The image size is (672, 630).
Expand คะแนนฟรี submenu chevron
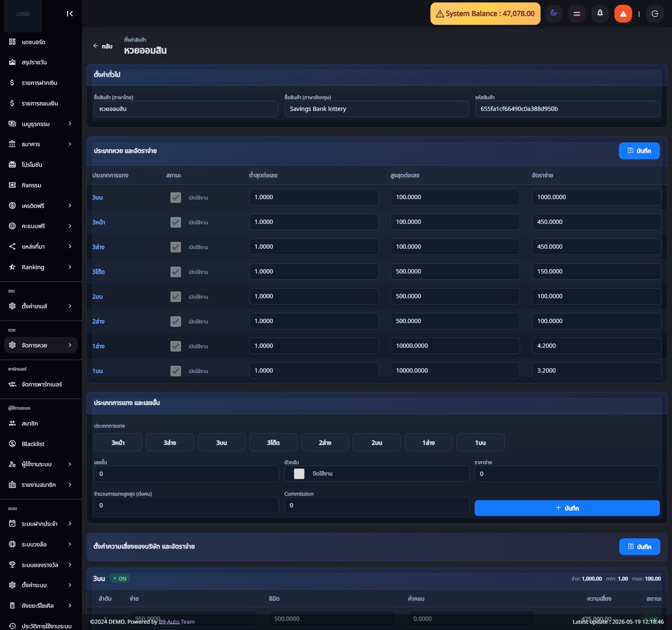pos(70,226)
